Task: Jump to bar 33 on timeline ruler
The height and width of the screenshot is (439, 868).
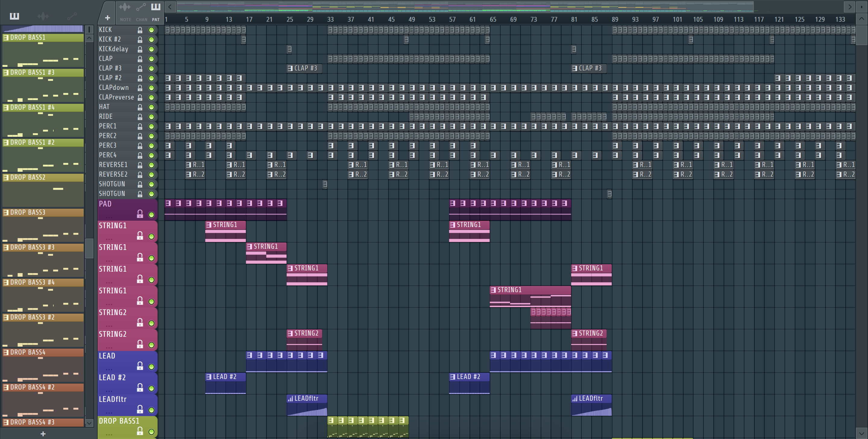Action: click(x=330, y=20)
